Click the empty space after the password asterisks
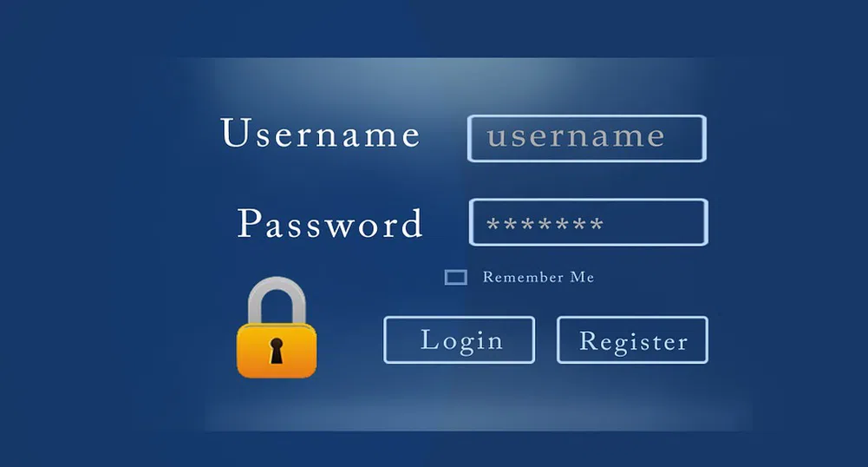Image resolution: width=868 pixels, height=467 pixels. click(x=653, y=223)
